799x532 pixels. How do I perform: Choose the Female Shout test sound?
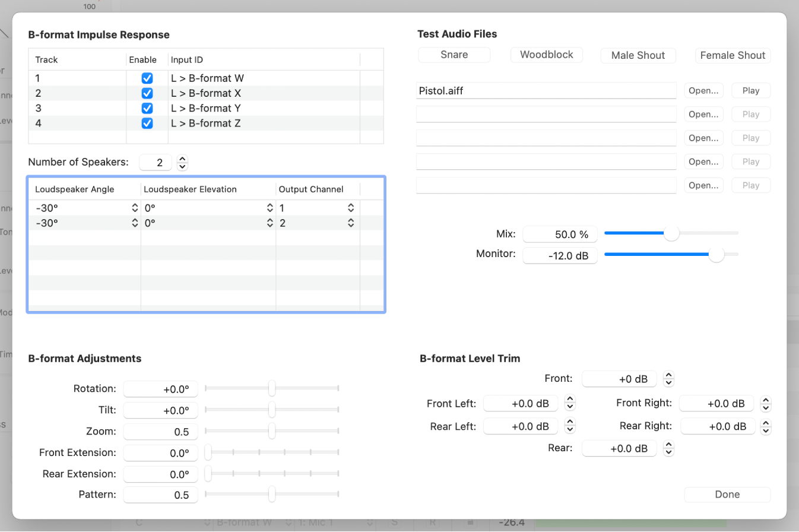pos(733,55)
